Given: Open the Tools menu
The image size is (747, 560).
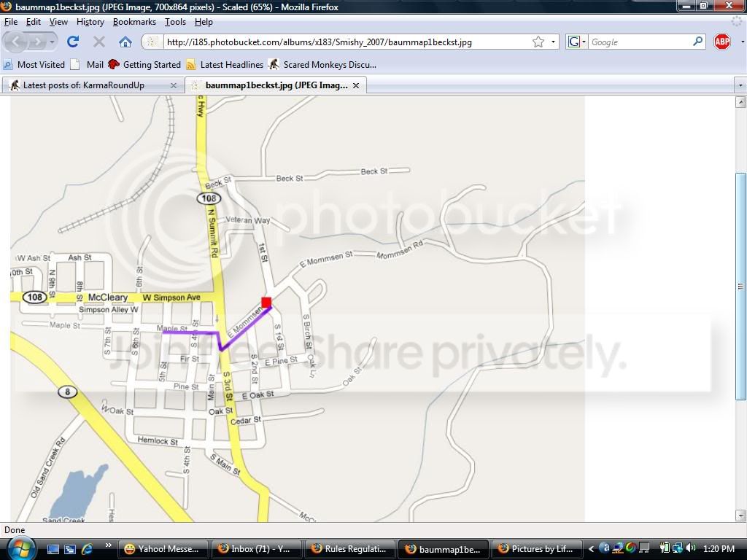Looking at the screenshot, I should [175, 22].
